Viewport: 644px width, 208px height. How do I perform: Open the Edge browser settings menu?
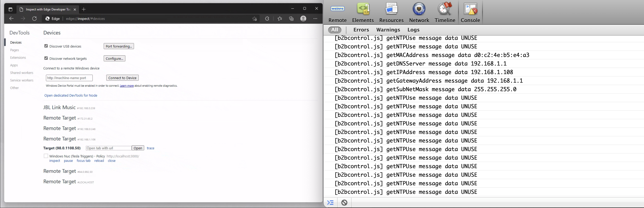[x=315, y=18]
